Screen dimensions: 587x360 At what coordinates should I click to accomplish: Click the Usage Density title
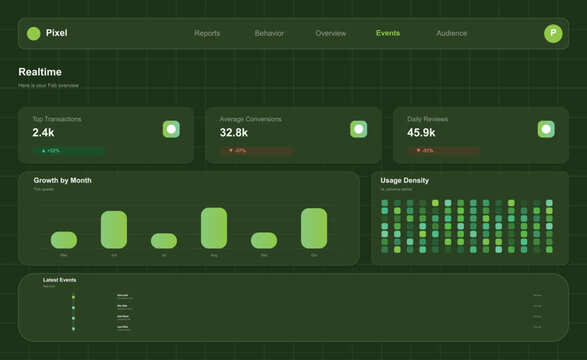coord(405,180)
